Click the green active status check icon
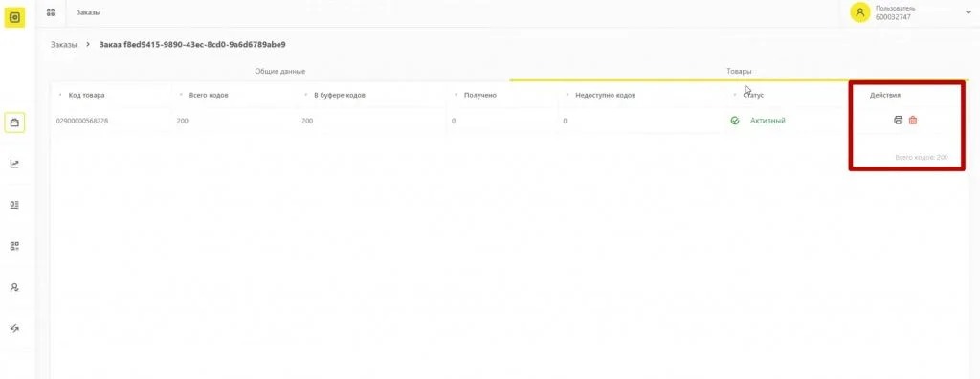Image resolution: width=980 pixels, height=379 pixels. (x=735, y=120)
